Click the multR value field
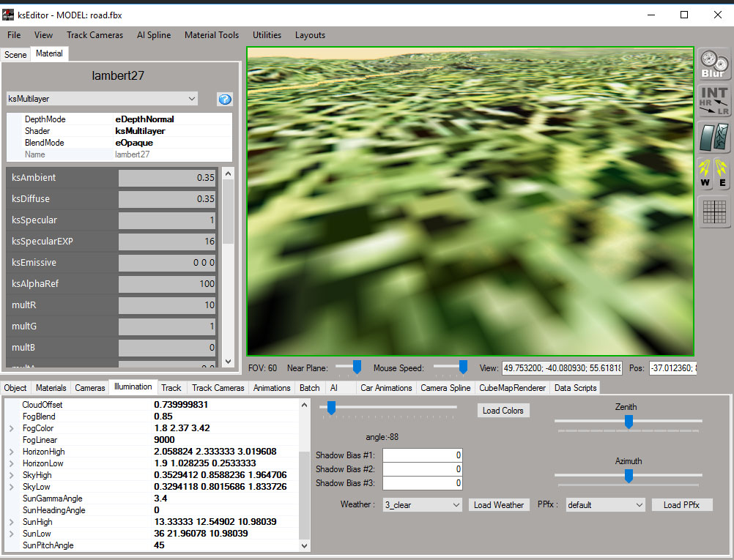Screen dimensions: 734x560 click(167, 305)
